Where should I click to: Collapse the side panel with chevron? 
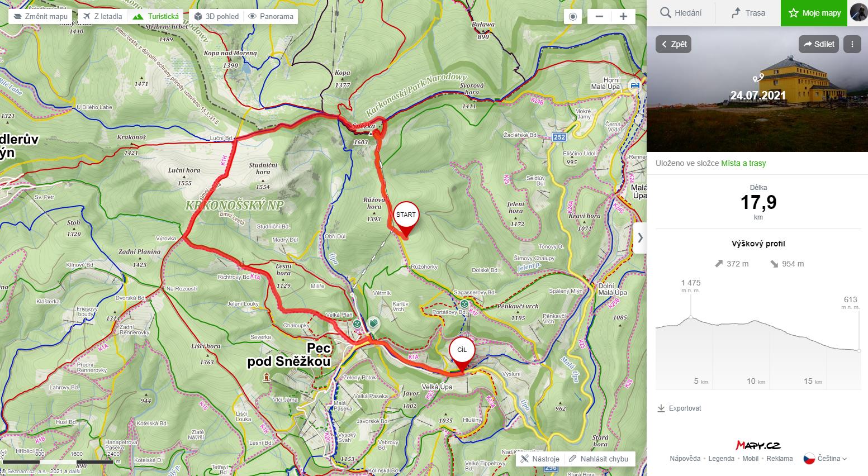[x=640, y=237]
